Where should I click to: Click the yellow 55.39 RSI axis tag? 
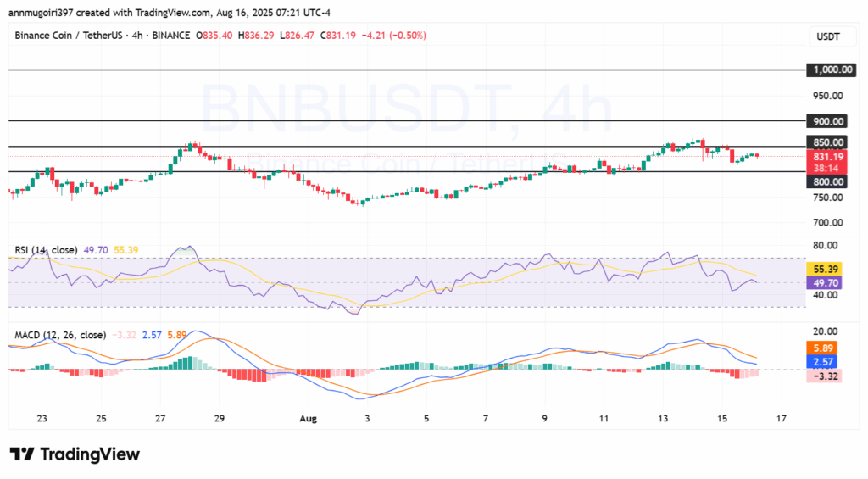click(x=824, y=269)
